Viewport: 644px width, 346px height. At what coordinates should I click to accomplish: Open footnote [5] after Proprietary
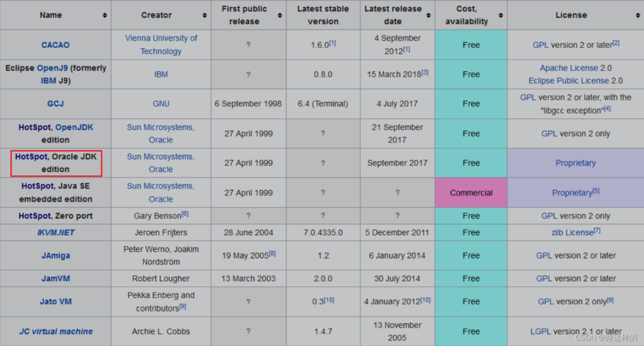pos(596,191)
